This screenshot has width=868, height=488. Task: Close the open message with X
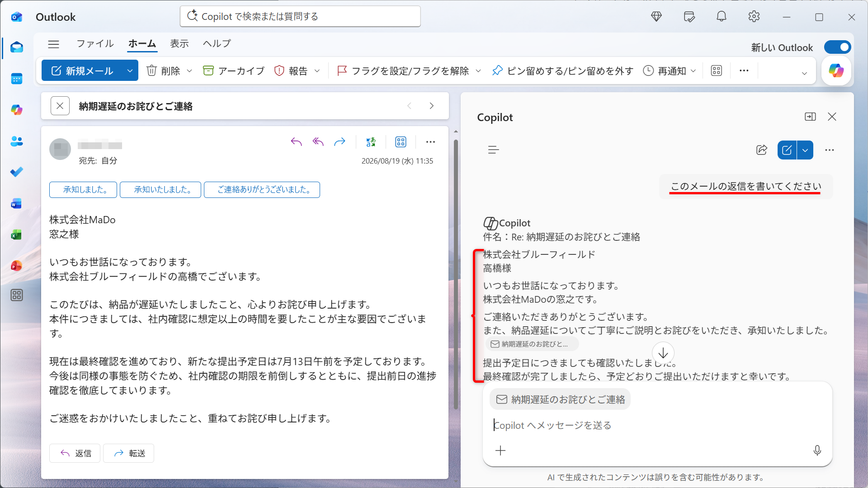pos(60,106)
